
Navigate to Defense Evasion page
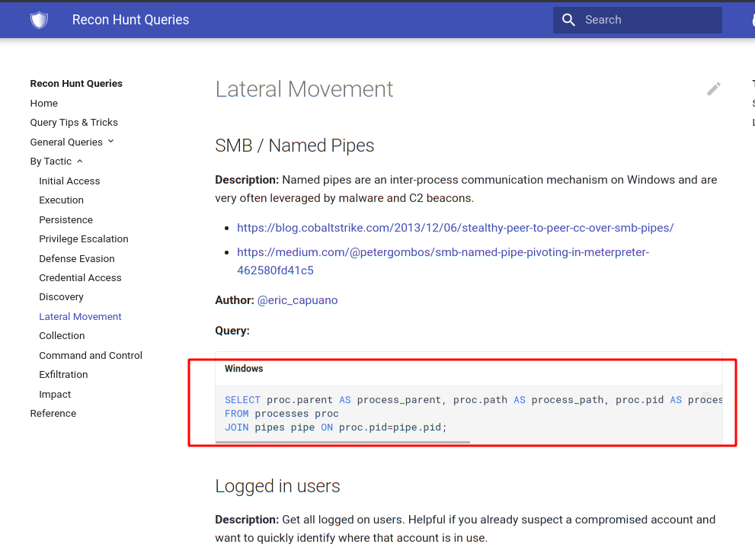pos(77,259)
